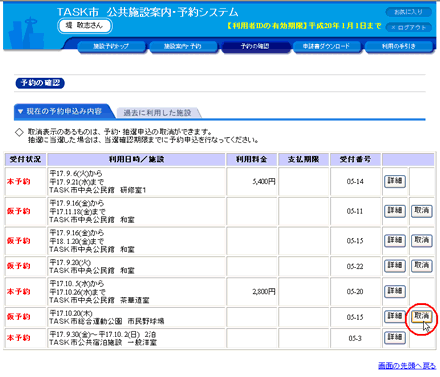Show 詳細 for reservation number 05-14
440x377 pixels.
click(395, 181)
